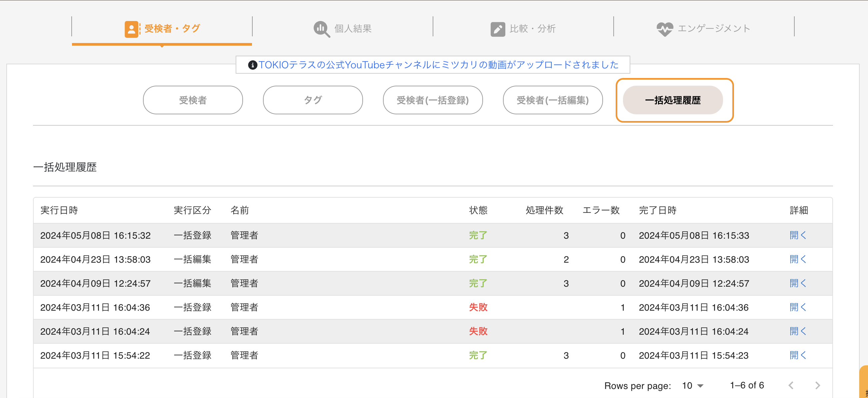This screenshot has height=398, width=868.
Task: Open 受検者(一括編集) section
Action: tap(553, 100)
